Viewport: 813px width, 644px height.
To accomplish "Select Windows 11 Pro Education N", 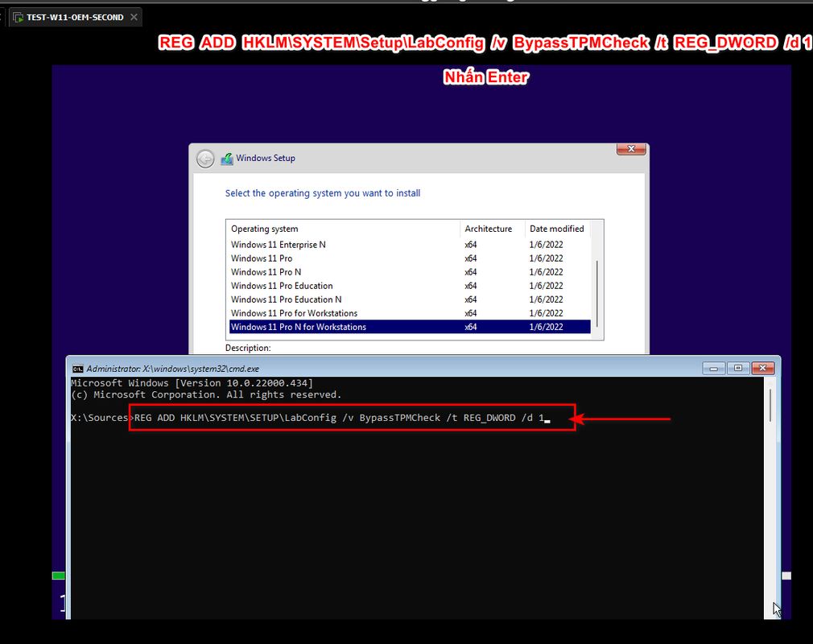I will coord(410,299).
